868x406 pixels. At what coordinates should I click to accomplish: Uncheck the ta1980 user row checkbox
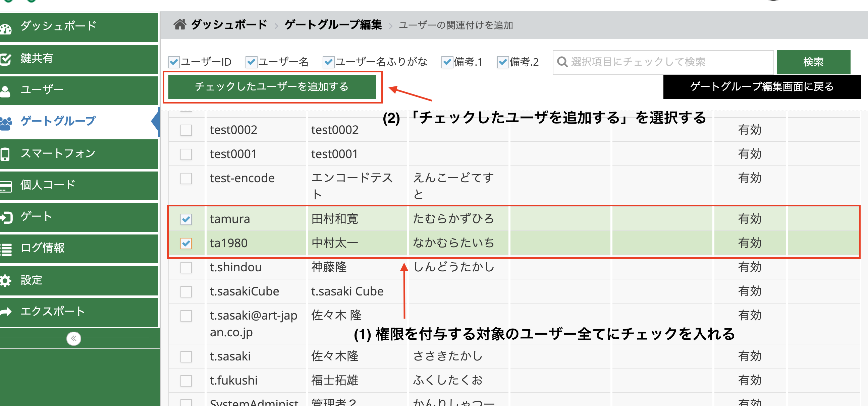pos(186,244)
